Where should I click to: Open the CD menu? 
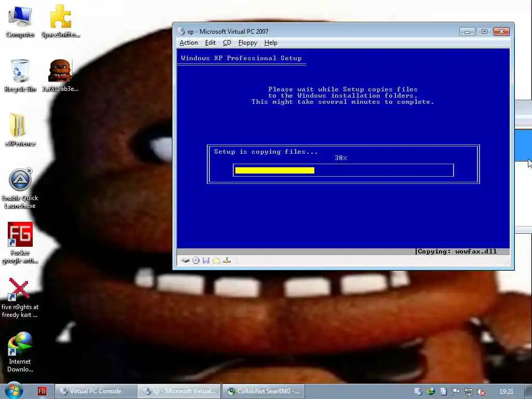pyautogui.click(x=227, y=43)
